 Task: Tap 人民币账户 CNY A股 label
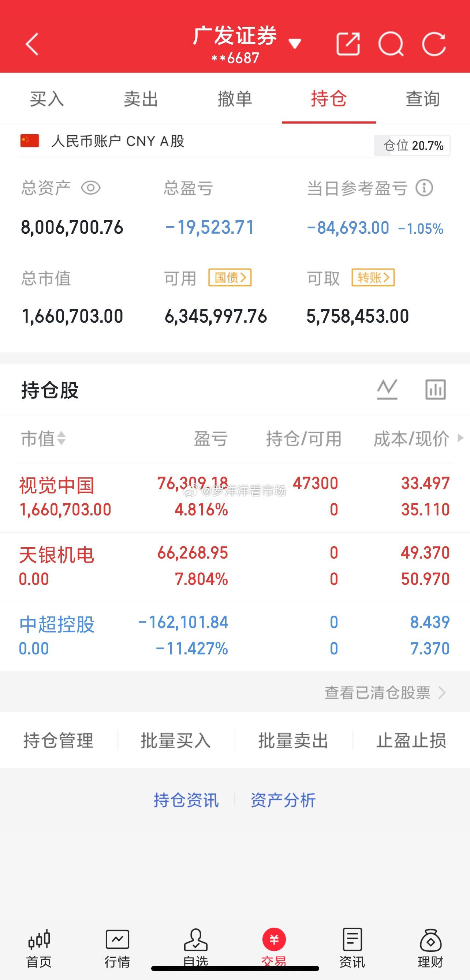[x=118, y=141]
